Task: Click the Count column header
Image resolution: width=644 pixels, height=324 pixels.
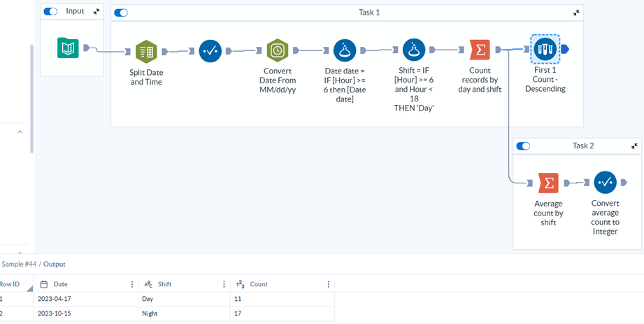Action: (259, 284)
